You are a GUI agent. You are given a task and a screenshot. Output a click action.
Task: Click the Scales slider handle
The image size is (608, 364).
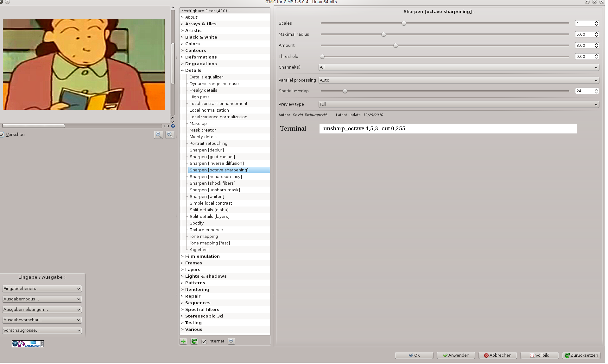[404, 23]
